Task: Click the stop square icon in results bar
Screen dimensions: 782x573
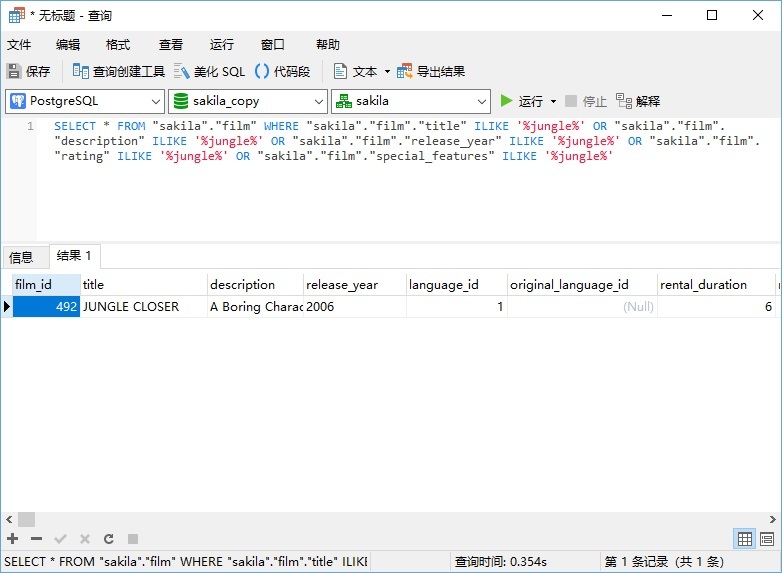Action: (133, 539)
